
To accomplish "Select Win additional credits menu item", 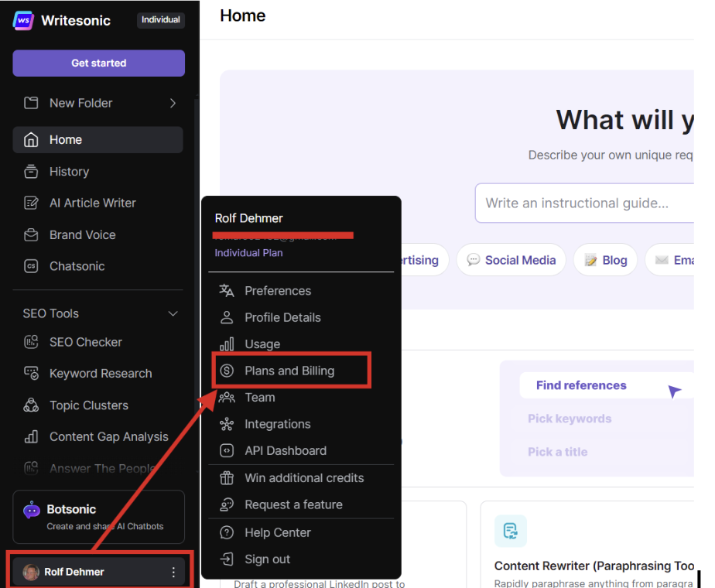I will [301, 477].
